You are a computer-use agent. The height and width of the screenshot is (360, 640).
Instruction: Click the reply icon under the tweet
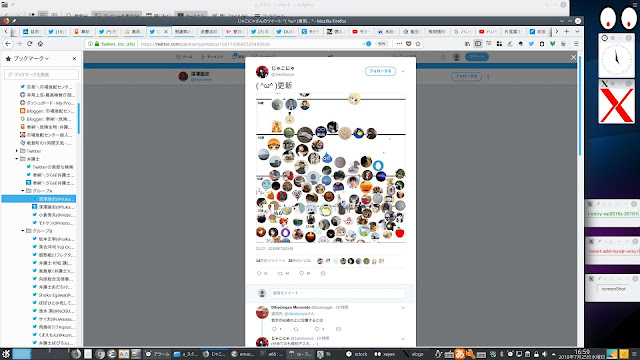pyautogui.click(x=259, y=273)
